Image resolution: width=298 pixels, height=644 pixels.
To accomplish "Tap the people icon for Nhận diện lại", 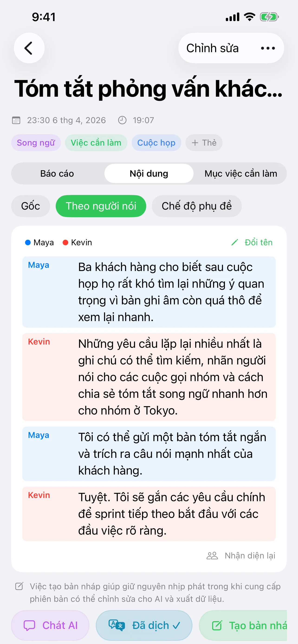I will 212,555.
